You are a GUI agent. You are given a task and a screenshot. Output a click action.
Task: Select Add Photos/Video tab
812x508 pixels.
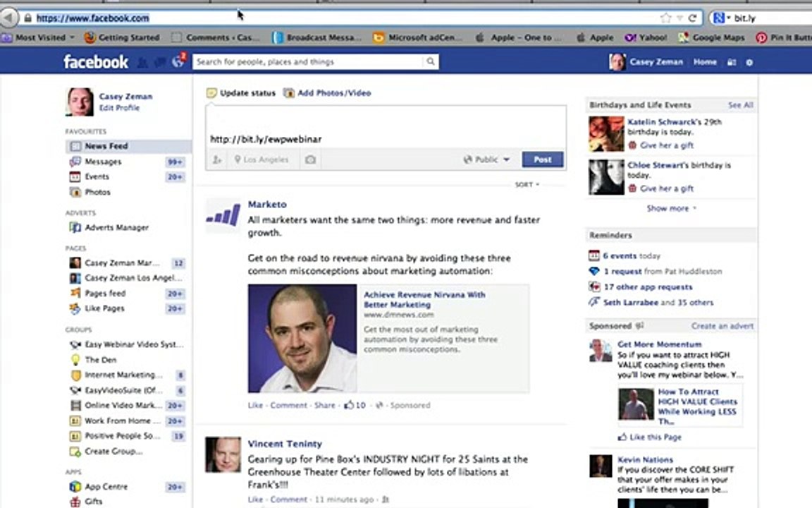[x=327, y=93]
